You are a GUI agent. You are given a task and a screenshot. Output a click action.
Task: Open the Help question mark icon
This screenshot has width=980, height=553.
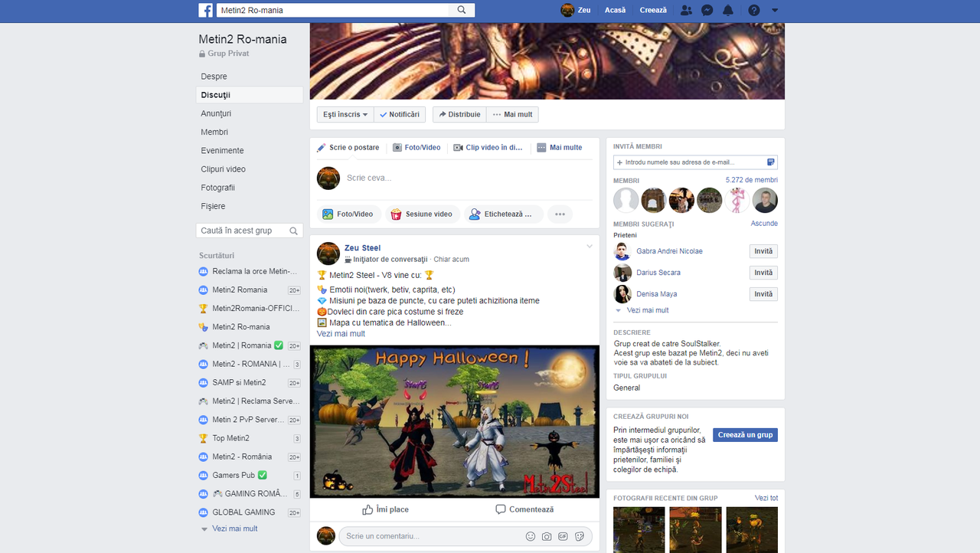[753, 10]
